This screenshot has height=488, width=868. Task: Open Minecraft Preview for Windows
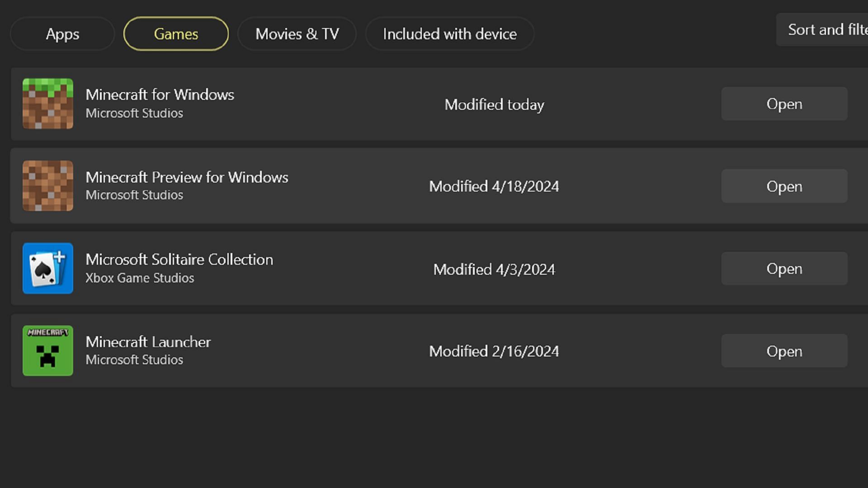(784, 186)
